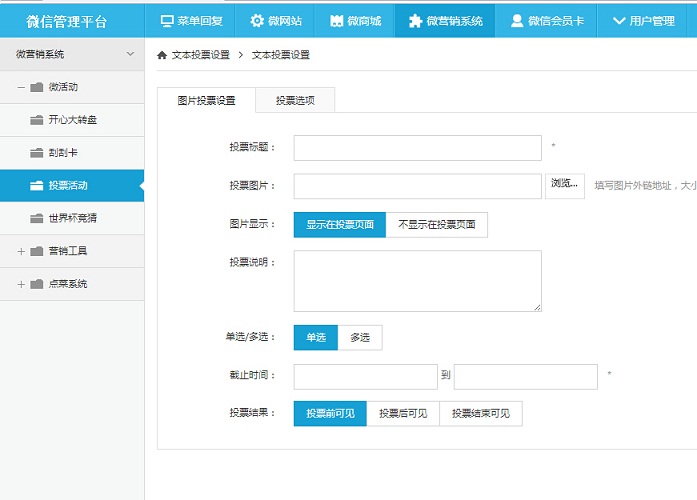Image resolution: width=697 pixels, height=500 pixels.
Task: Click the home icon in breadcrumb
Action: coord(162,55)
